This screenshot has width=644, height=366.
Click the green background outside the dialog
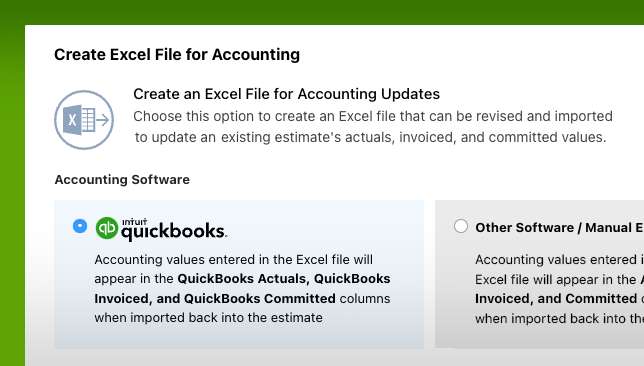(12, 185)
